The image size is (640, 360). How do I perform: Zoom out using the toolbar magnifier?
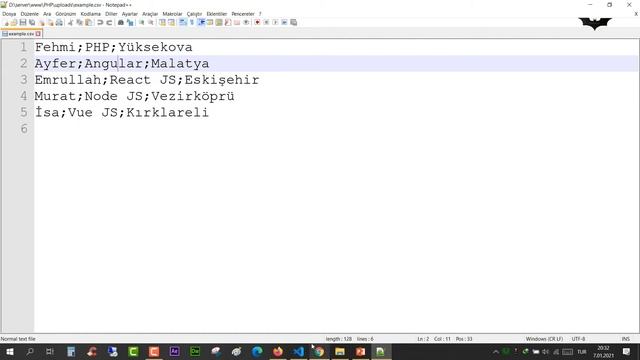[151, 22]
